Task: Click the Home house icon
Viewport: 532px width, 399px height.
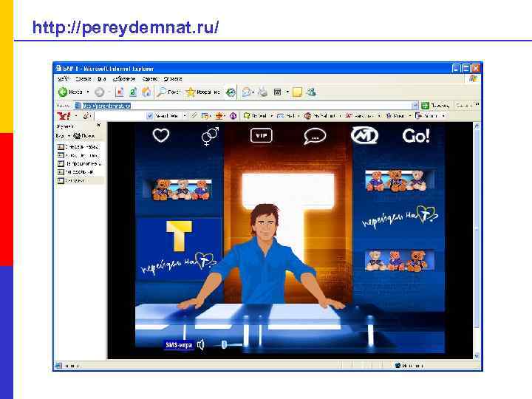Action: point(146,92)
